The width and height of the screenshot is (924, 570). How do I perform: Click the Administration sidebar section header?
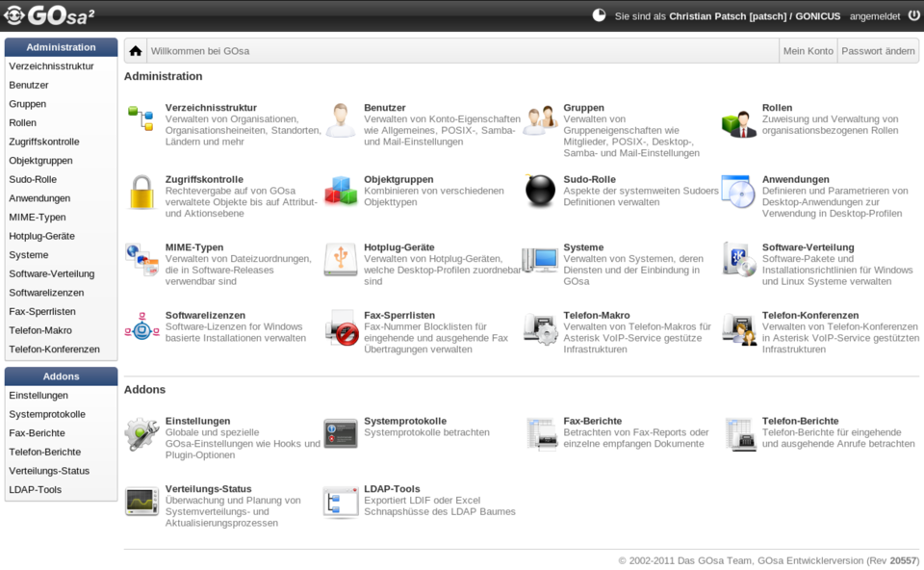62,47
